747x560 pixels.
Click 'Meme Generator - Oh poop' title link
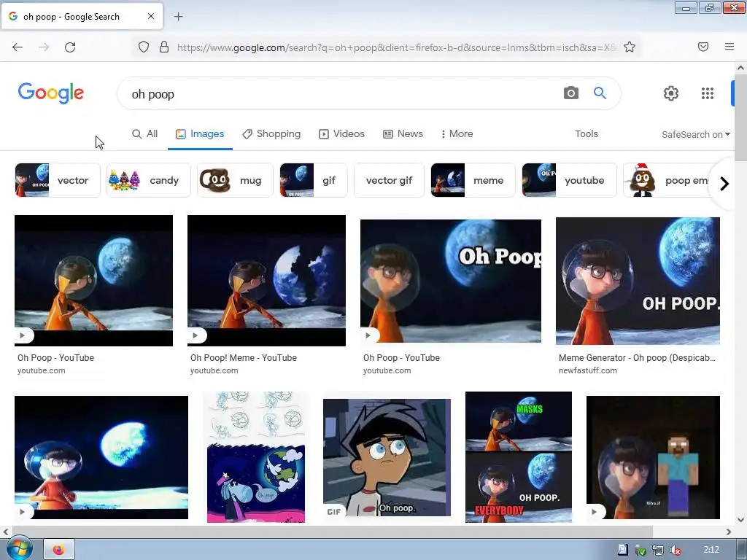637,357
